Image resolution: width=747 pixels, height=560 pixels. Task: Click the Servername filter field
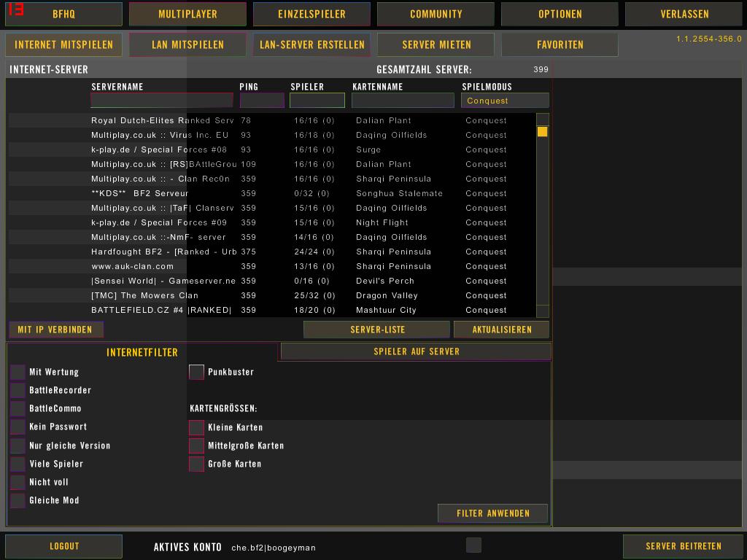pyautogui.click(x=162, y=101)
